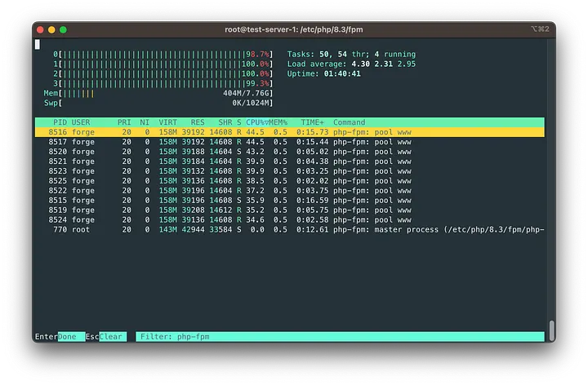Click state S column header
The width and height of the screenshot is (588, 385).
click(x=238, y=122)
